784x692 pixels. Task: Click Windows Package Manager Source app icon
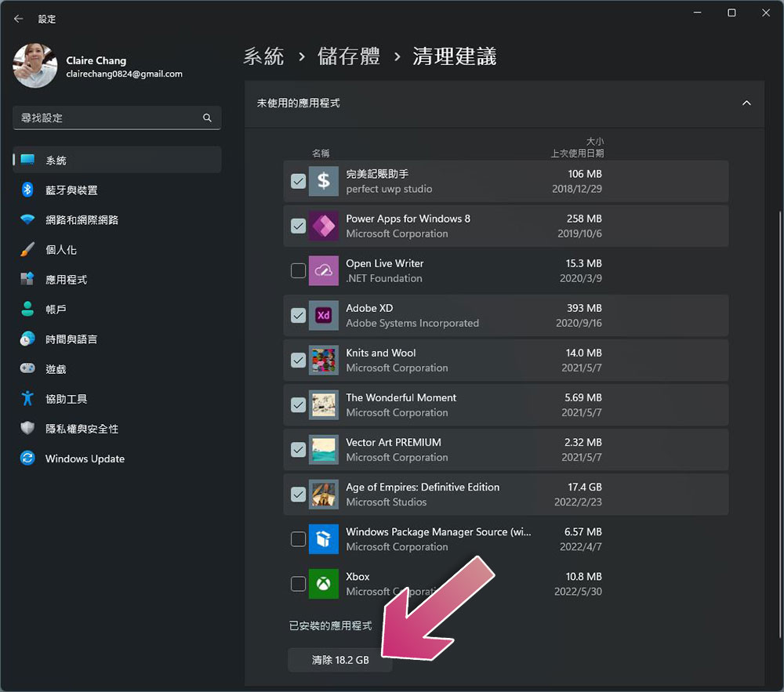324,539
